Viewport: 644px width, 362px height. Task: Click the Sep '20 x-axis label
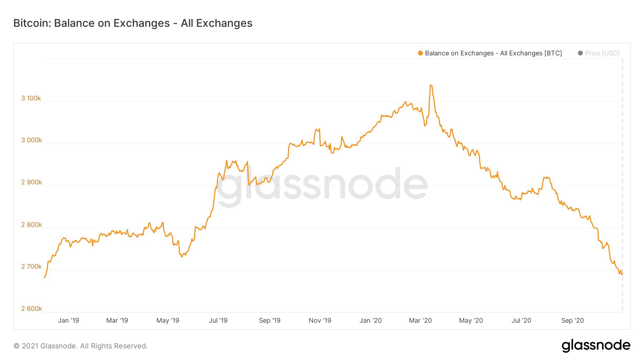pos(572,321)
